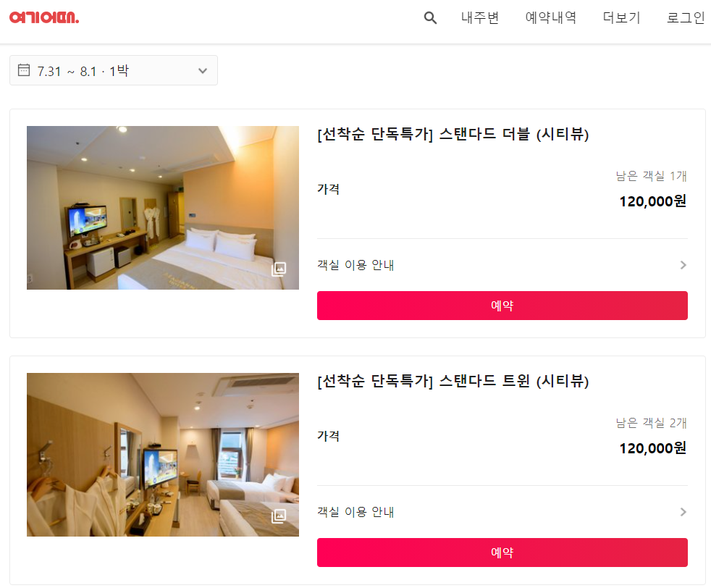Click the calendar icon in the date selector
This screenshot has width=711, height=588.
coord(24,70)
